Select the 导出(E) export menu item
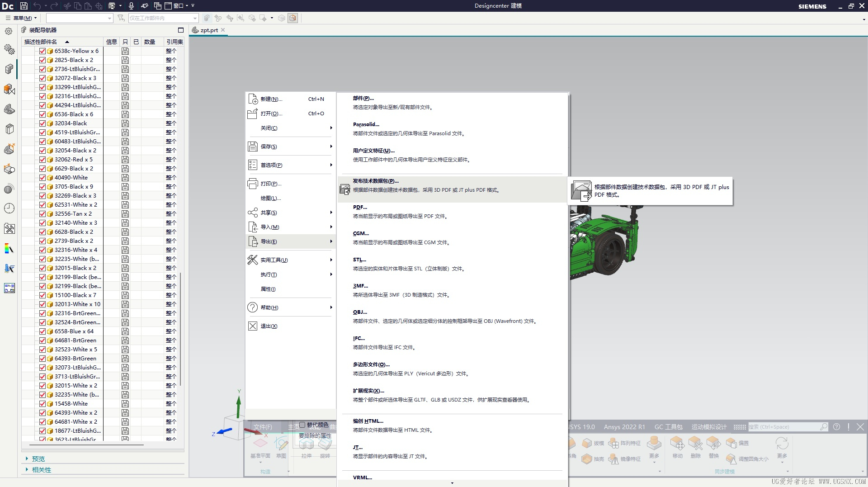This screenshot has height=487, width=868. coord(291,241)
